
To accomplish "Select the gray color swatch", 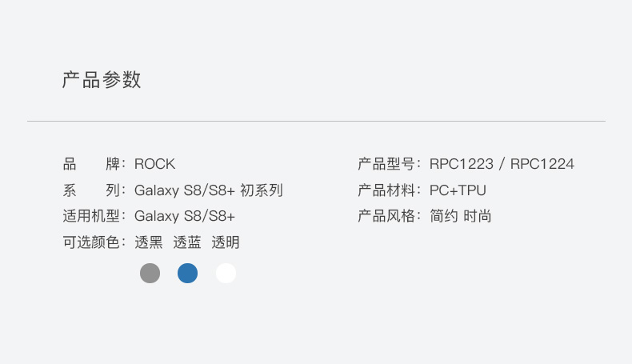I will click(x=150, y=274).
